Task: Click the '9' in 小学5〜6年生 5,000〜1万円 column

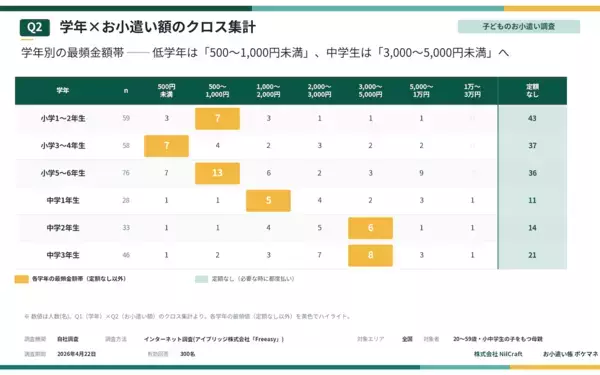Action: tap(421, 173)
